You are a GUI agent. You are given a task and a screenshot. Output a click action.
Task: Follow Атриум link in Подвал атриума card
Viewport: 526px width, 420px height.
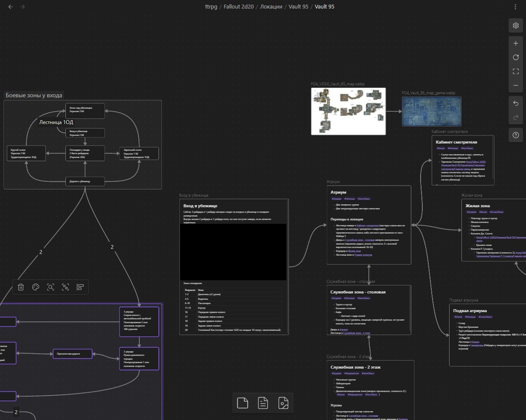coord(475,342)
